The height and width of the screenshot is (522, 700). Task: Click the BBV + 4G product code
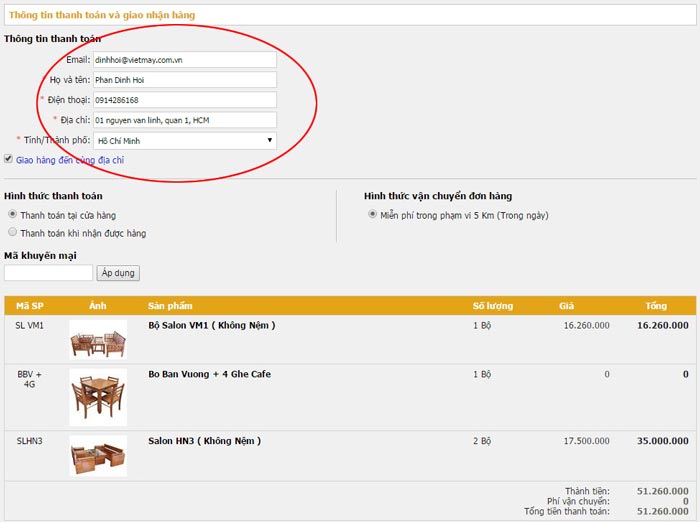[x=29, y=379]
